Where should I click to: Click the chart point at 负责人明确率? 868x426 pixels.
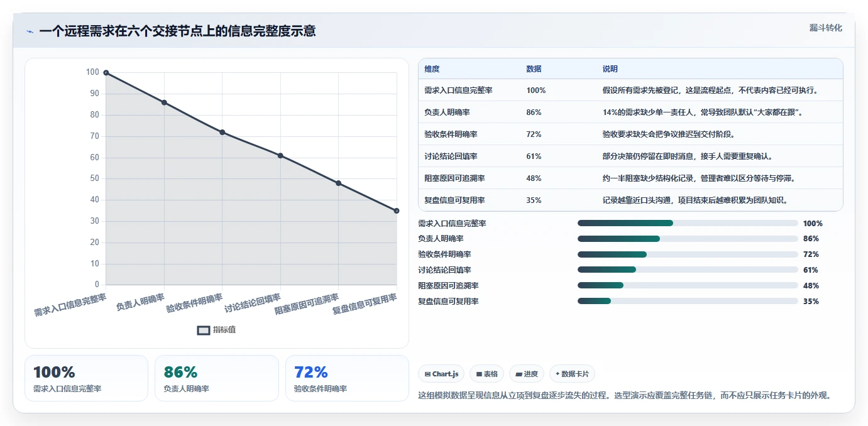pos(164,102)
